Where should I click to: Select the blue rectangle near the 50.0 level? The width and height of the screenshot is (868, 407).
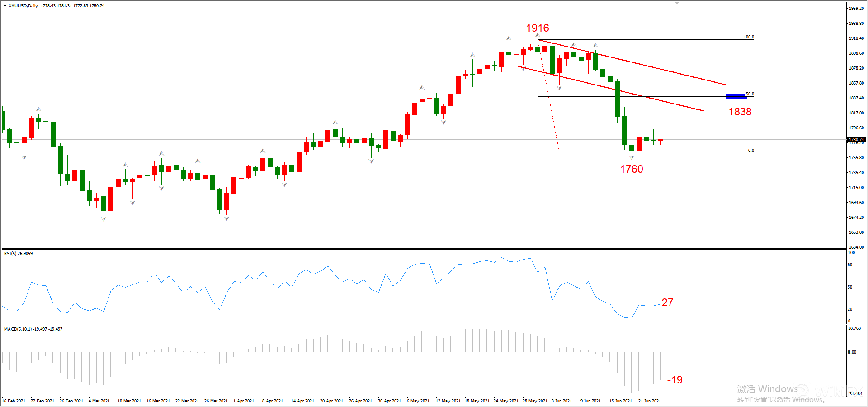point(736,97)
